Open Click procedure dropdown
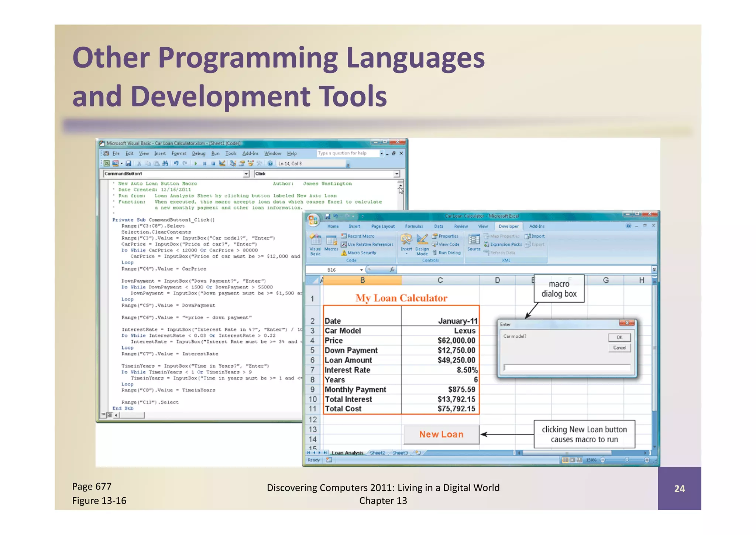 pyautogui.click(x=397, y=174)
